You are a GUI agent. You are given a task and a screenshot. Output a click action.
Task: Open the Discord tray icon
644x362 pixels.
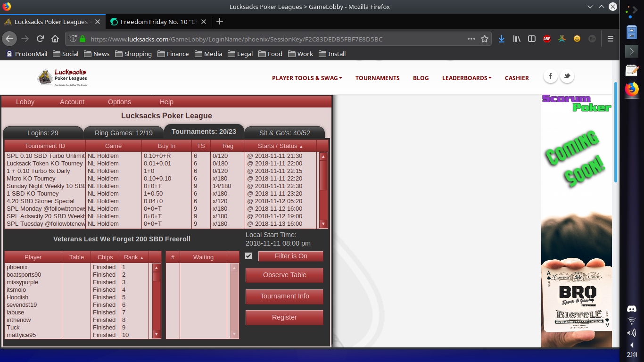tap(631, 309)
